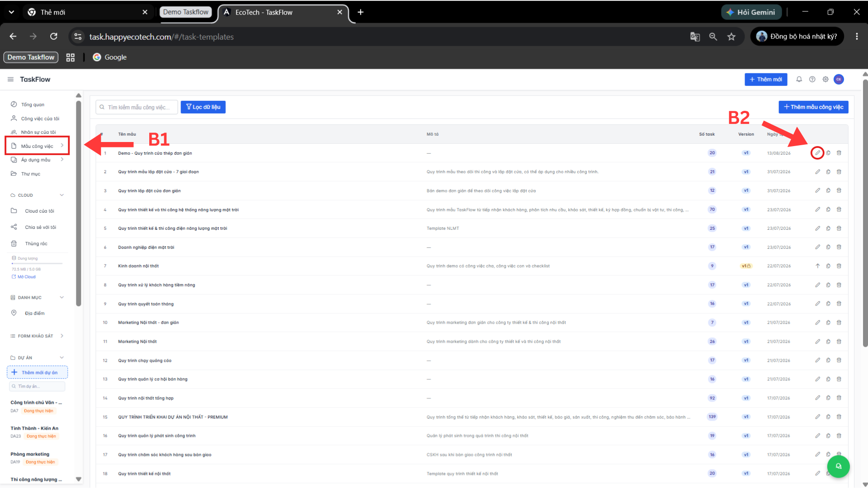Delete 'Quy trình lắp đặt cửa đơn giản' template
Viewport: 868px width, 488px height.
839,190
